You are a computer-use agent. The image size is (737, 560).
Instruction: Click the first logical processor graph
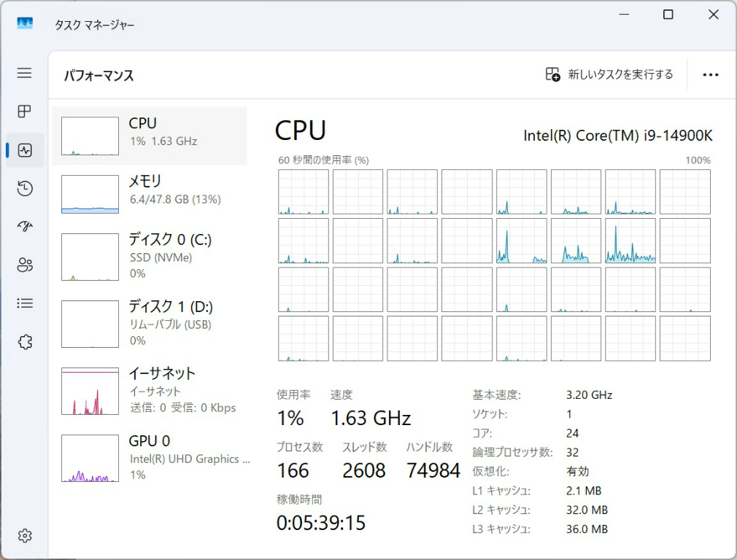[303, 192]
